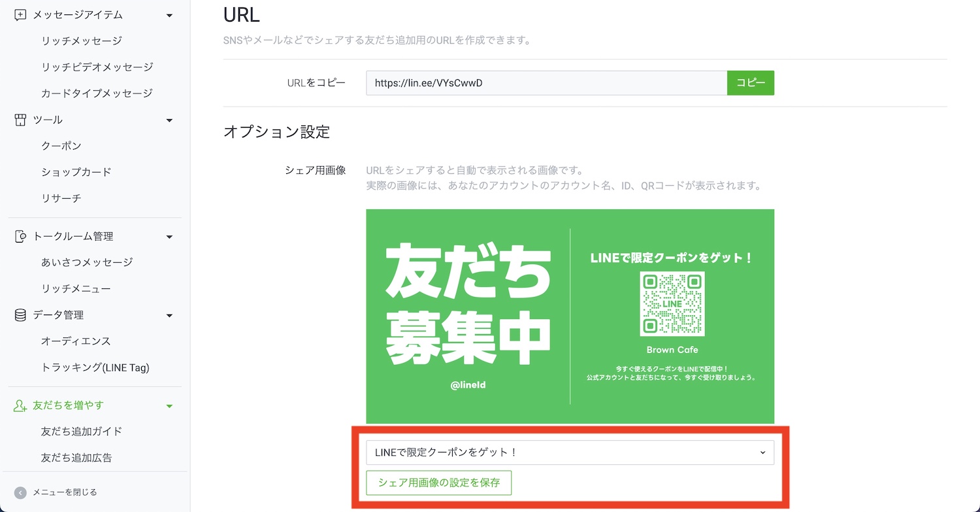Viewport: 980px width, 512px height.
Task: Open カードタイプメッセージ in the sidebar
Action: [97, 93]
